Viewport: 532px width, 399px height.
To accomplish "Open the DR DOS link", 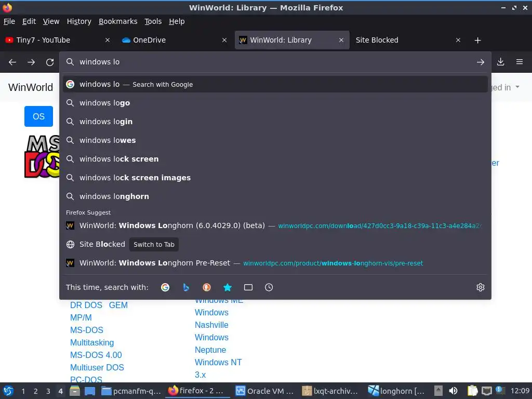I will (86, 305).
